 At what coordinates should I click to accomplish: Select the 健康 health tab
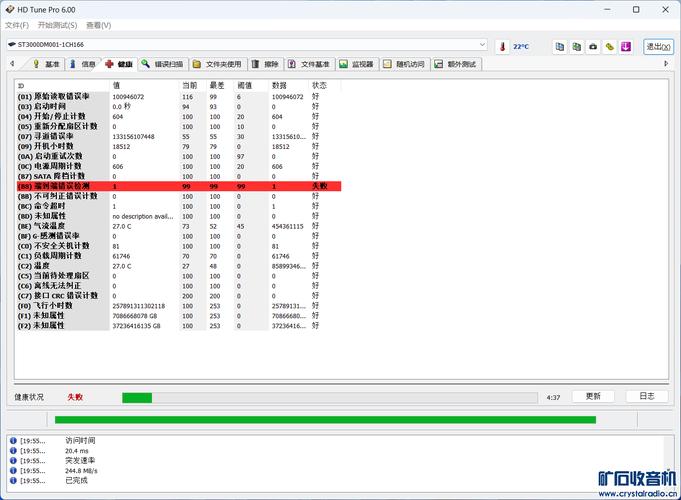(119, 64)
